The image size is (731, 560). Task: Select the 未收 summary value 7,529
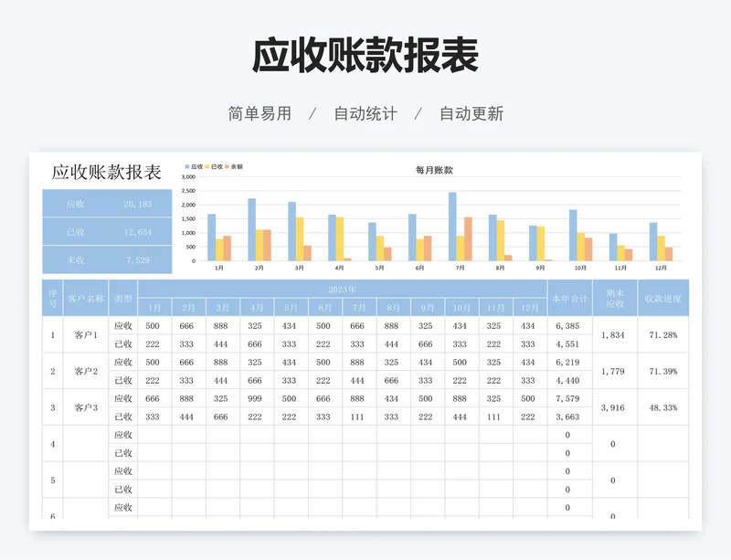click(x=138, y=259)
